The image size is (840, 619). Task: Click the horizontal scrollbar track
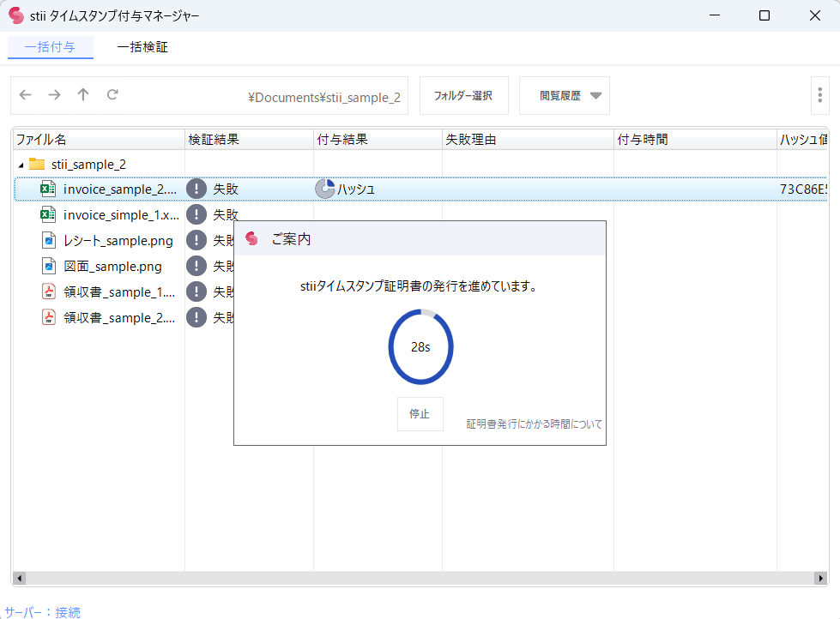420,579
